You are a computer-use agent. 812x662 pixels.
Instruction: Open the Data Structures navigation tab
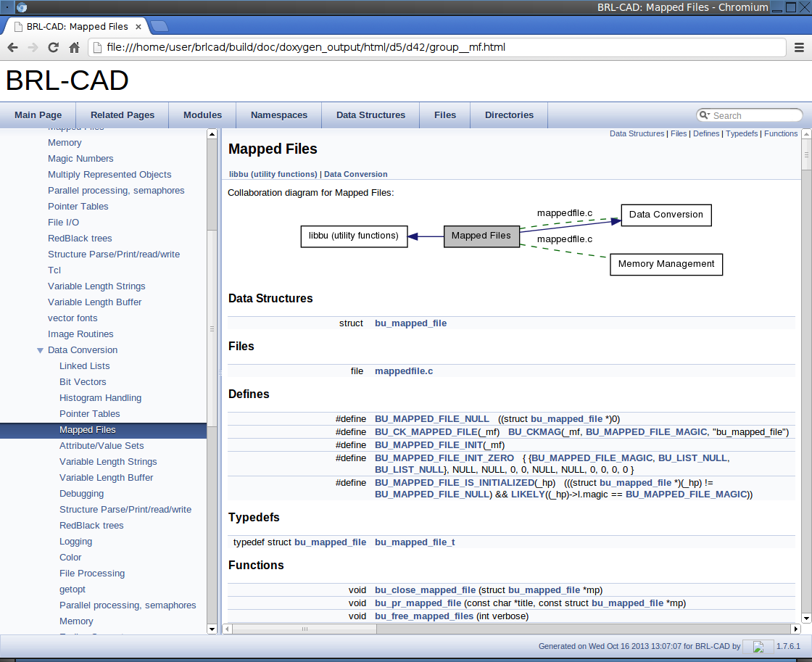(x=370, y=115)
